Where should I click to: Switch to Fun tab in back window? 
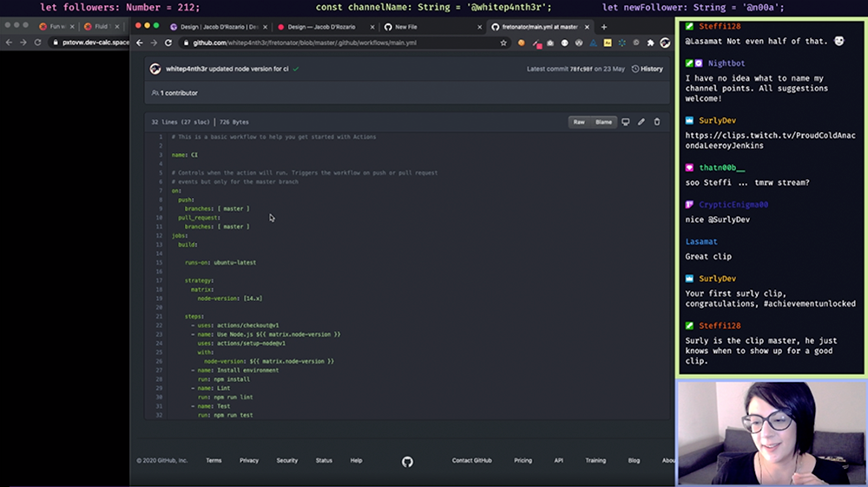click(56, 27)
